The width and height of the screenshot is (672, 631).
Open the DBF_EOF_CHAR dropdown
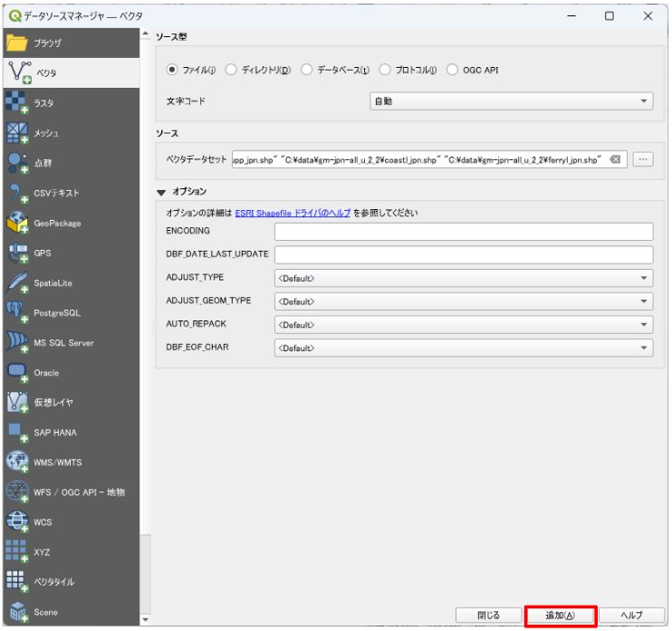coord(464,348)
